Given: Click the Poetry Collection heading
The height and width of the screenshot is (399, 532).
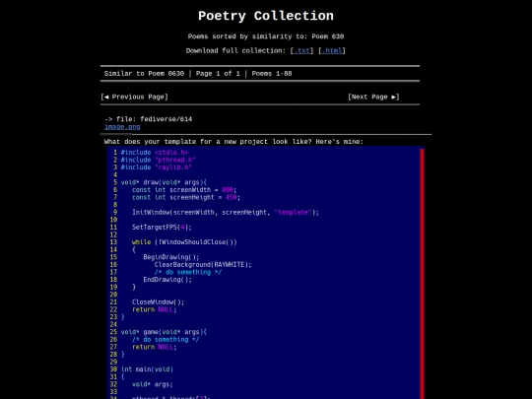Looking at the screenshot, I should [x=266, y=16].
